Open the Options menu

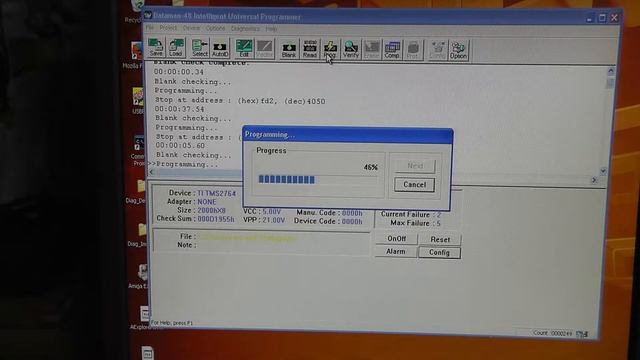pyautogui.click(x=215, y=29)
